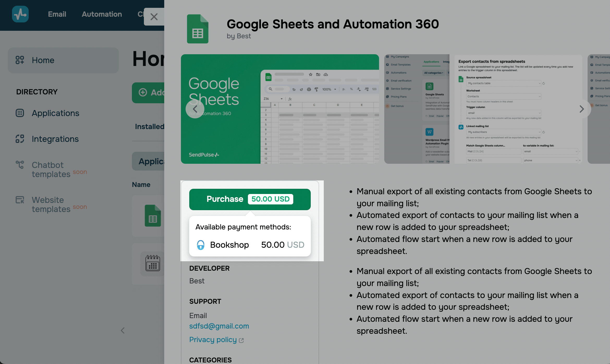Collapse the sidebar with chevron
The image size is (610, 364).
click(123, 331)
